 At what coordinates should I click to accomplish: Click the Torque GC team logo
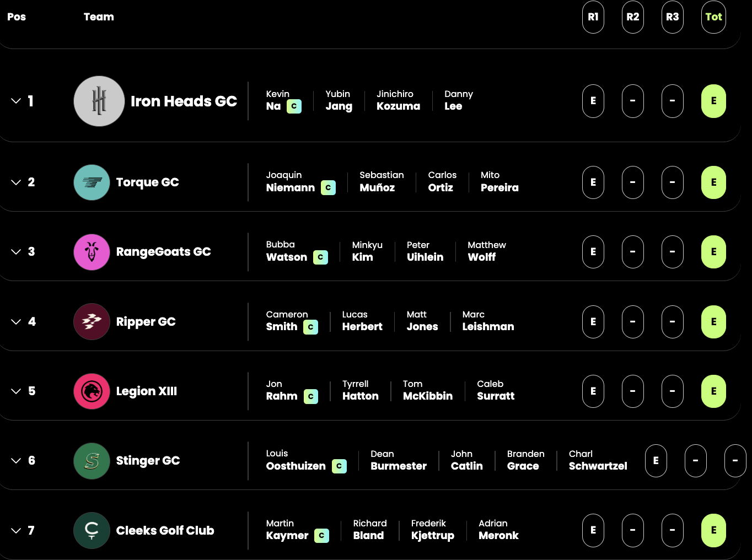tap(92, 182)
